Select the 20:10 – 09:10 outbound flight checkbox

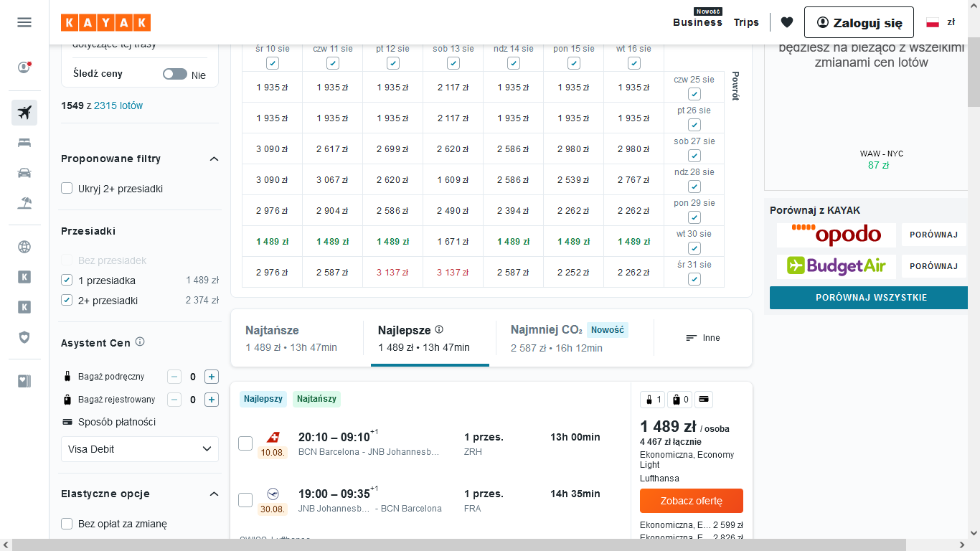tap(245, 443)
